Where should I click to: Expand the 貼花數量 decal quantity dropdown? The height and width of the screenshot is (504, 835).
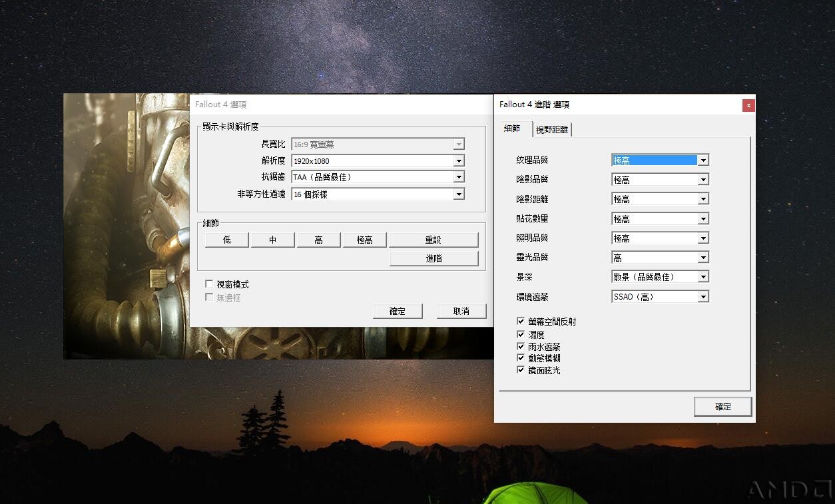(660, 218)
